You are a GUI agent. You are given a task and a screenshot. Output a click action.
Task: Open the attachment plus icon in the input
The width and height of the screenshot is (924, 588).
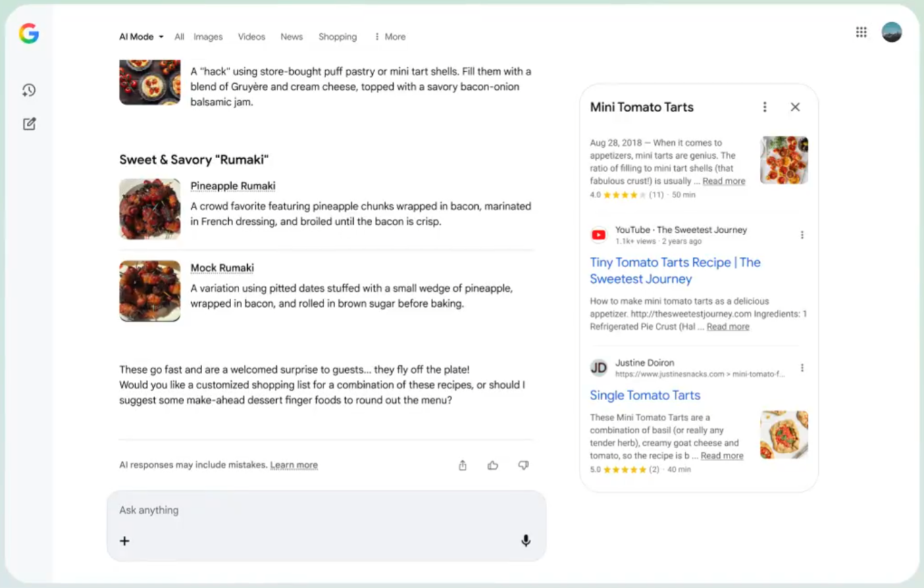124,541
